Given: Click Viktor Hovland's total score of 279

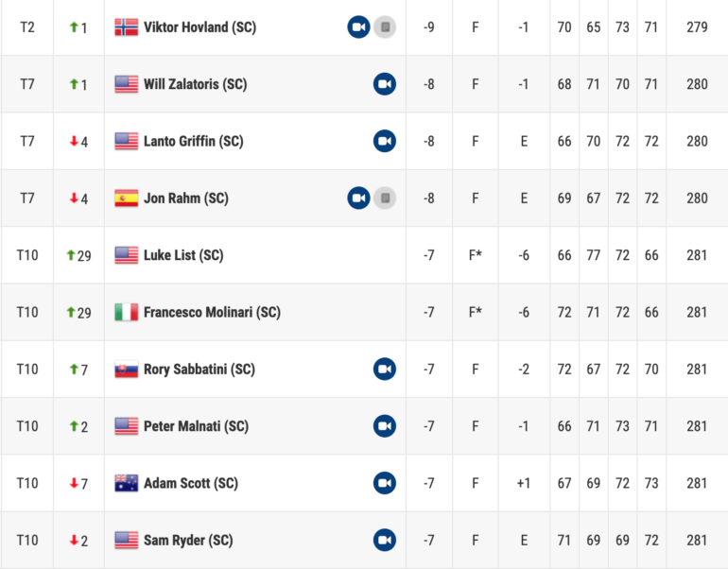Looking at the screenshot, I should (697, 27).
